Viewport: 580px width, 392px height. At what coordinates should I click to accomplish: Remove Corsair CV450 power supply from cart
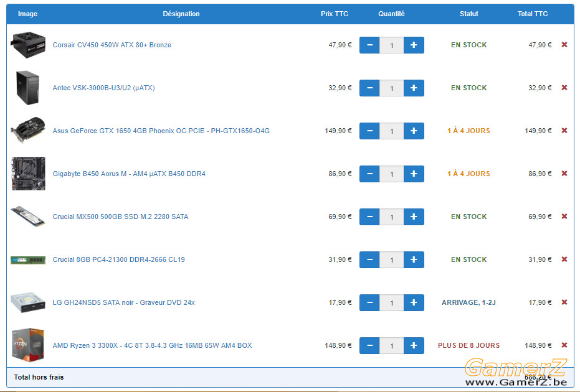pos(564,45)
